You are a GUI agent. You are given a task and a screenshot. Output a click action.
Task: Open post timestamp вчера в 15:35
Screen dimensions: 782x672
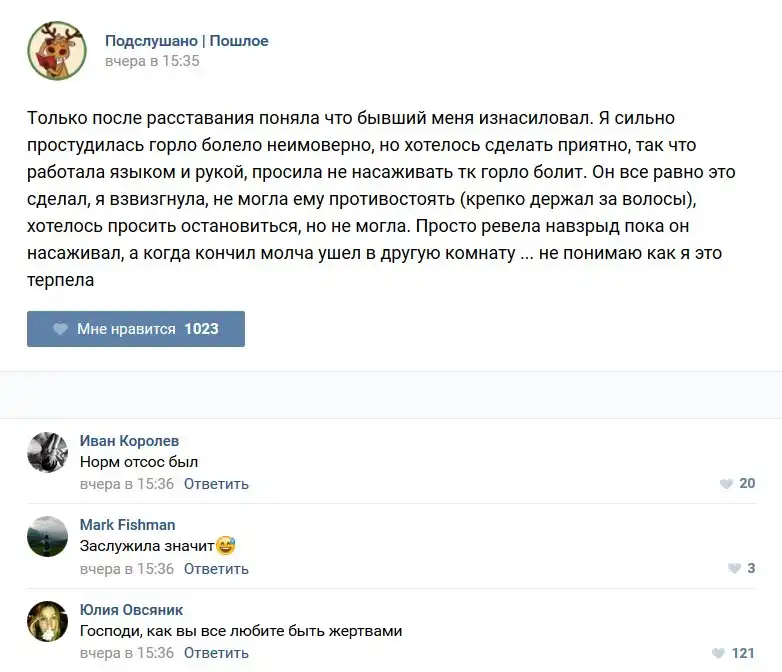click(x=152, y=61)
